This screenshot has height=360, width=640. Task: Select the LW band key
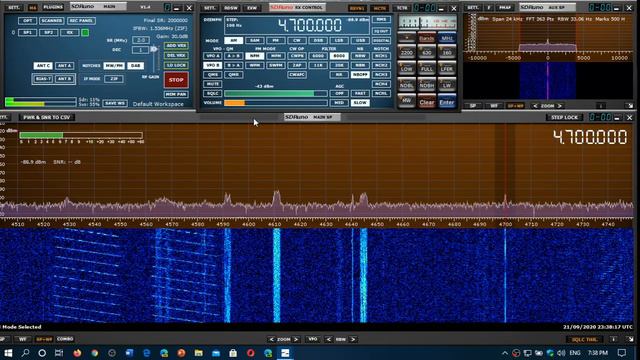447,85
